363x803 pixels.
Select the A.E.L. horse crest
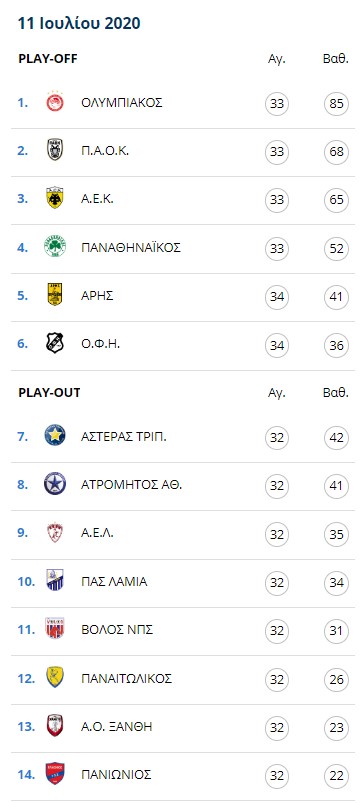(x=55, y=533)
